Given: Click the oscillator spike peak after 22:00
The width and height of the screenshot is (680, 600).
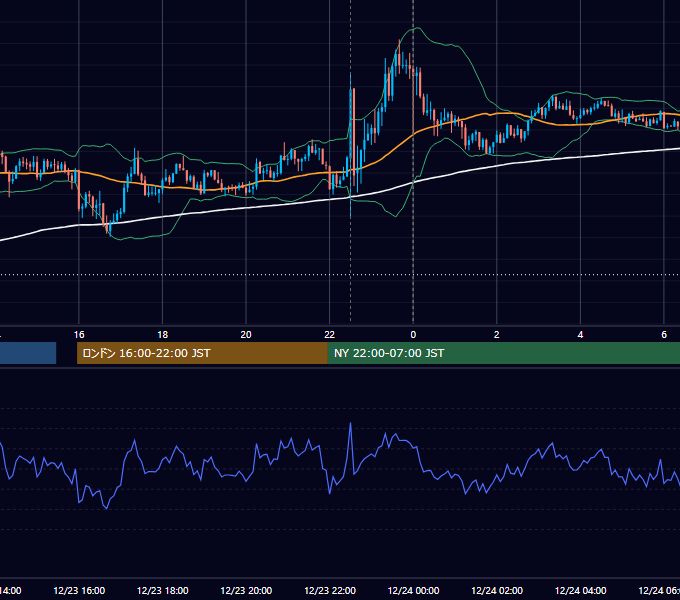Looking at the screenshot, I should tap(350, 424).
